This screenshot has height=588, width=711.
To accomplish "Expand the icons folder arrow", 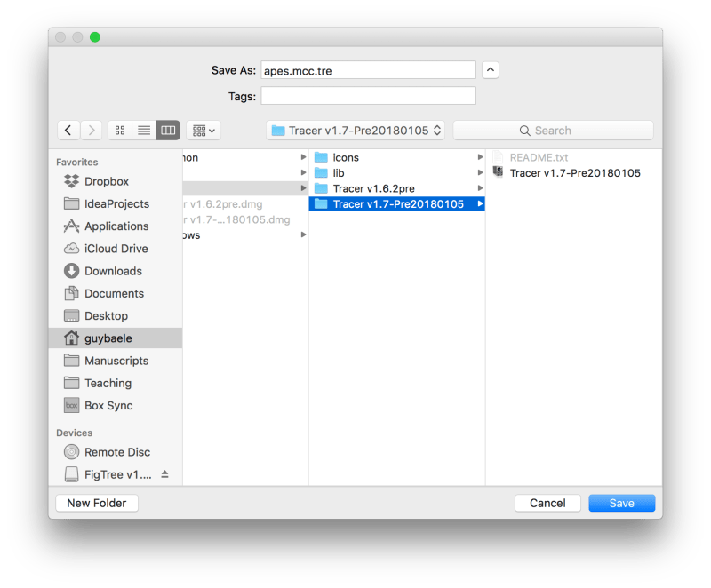I will (x=480, y=157).
